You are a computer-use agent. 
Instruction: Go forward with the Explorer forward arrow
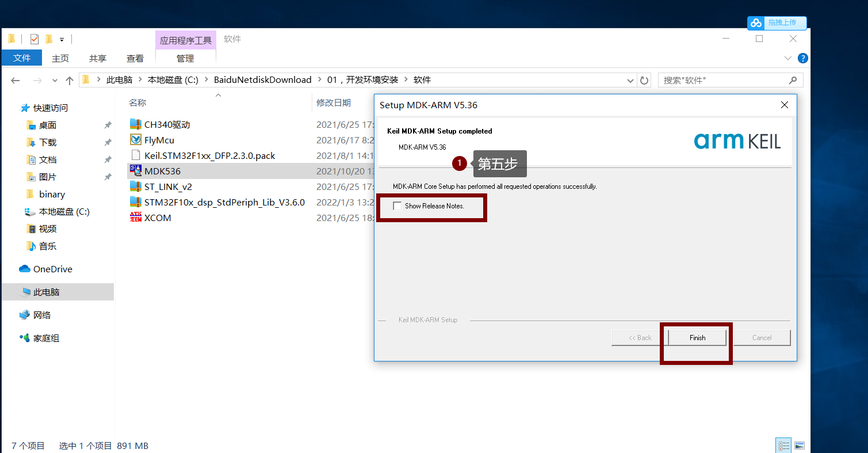coord(37,81)
